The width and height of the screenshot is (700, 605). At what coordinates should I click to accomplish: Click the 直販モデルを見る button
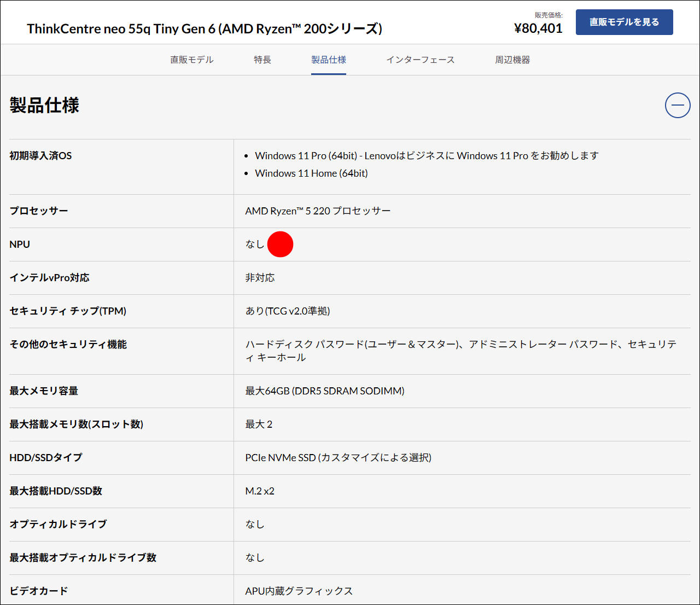pos(624,22)
